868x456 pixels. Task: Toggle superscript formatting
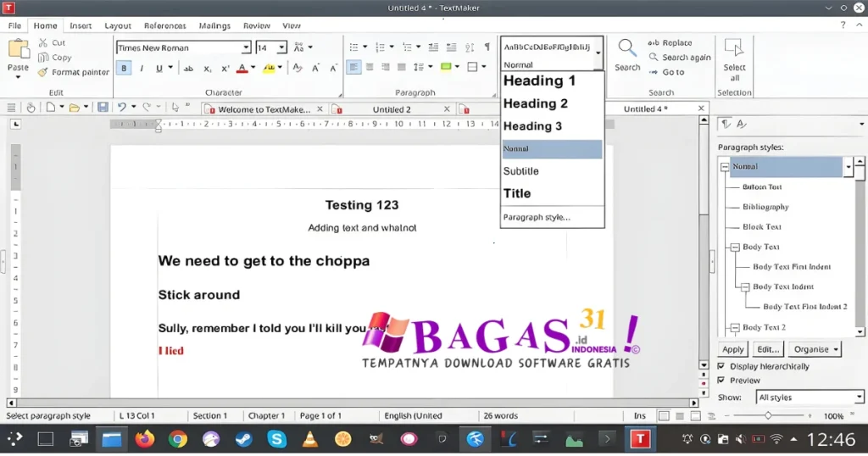225,68
